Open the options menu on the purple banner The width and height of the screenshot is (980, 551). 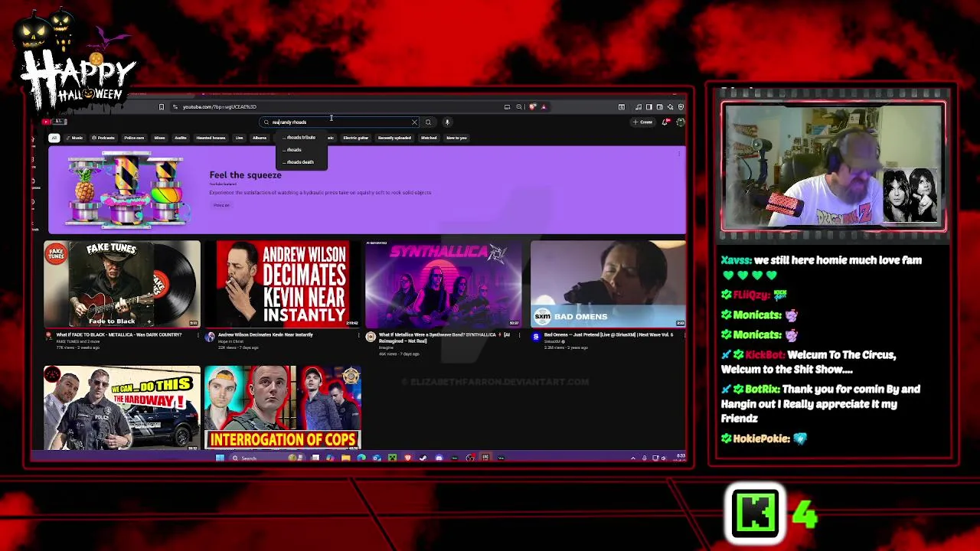pyautogui.click(x=678, y=154)
